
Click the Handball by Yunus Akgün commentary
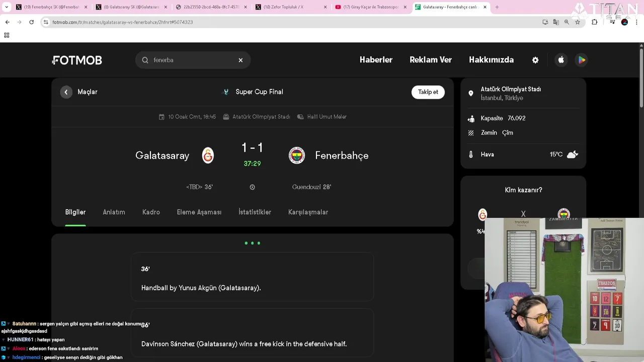pyautogui.click(x=201, y=288)
